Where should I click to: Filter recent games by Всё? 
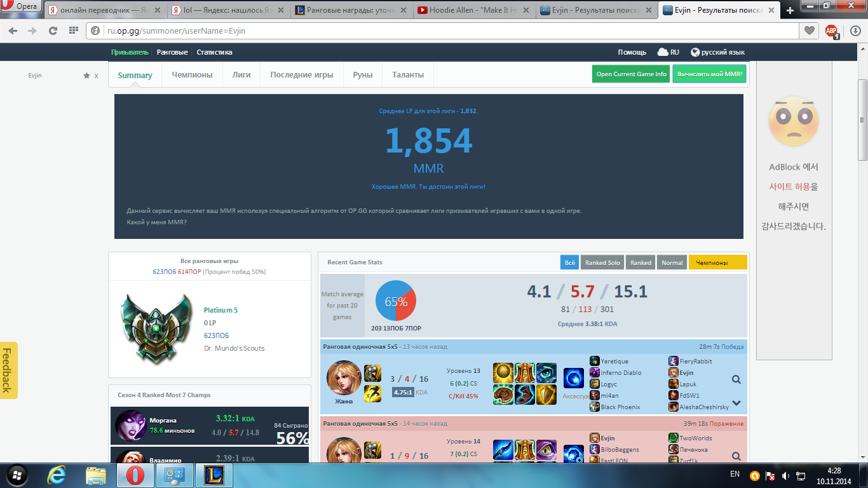point(569,262)
